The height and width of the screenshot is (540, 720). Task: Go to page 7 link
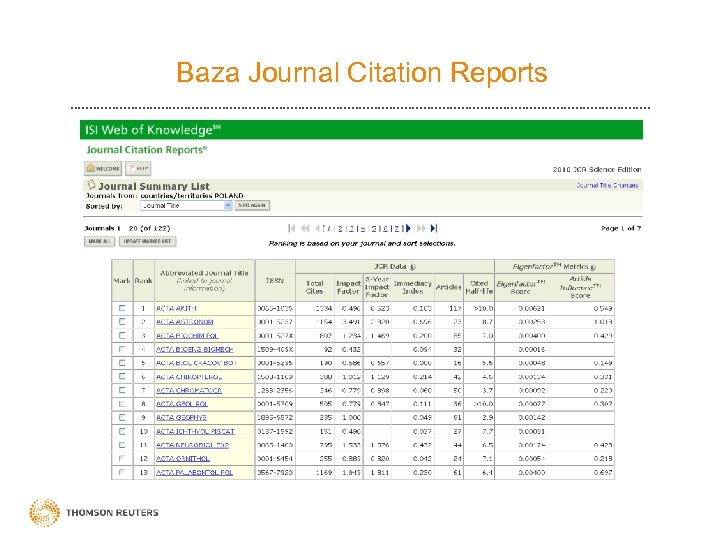coord(397,228)
